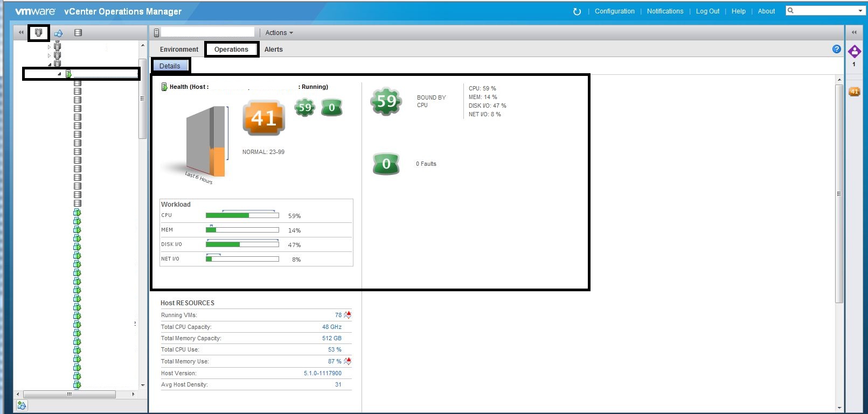Image resolution: width=868 pixels, height=414 pixels.
Task: Open the Actions dropdown menu
Action: click(279, 33)
